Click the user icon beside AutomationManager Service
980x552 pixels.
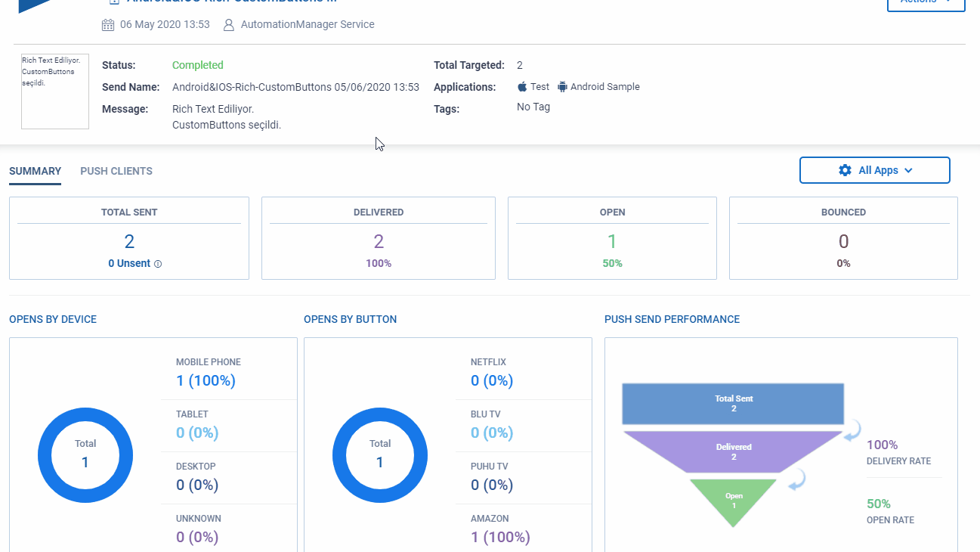[x=229, y=25]
